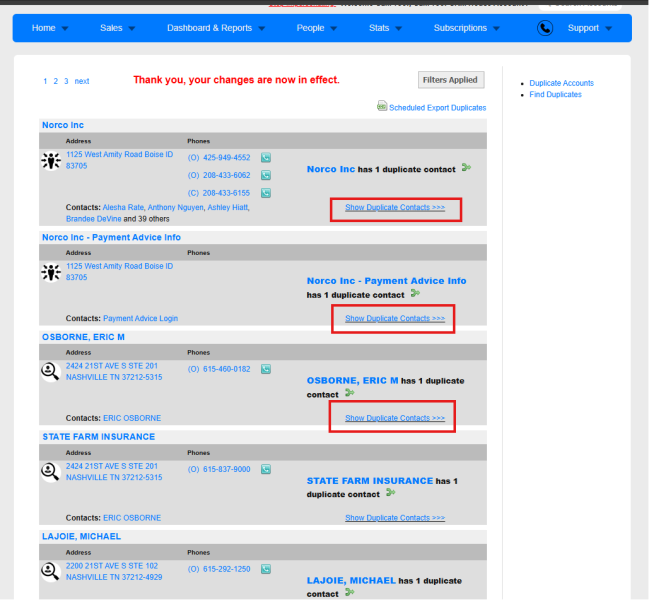
Task: Click the green merge icon for Payment Advice Info duplicate
Action: [x=415, y=293]
